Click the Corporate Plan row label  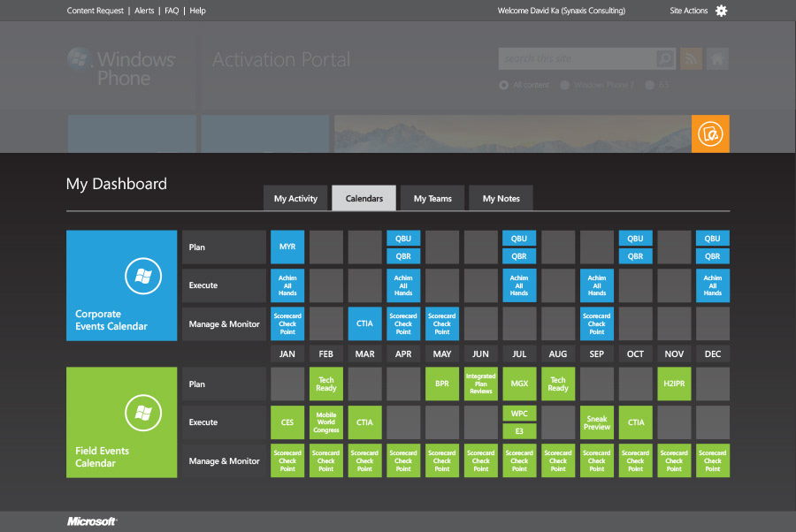[x=224, y=247]
